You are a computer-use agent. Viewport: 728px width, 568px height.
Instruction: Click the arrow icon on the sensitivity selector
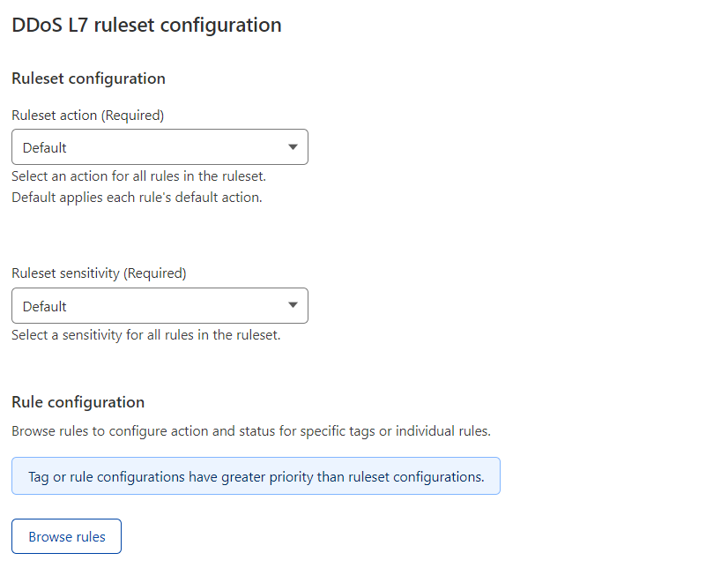[x=293, y=305]
